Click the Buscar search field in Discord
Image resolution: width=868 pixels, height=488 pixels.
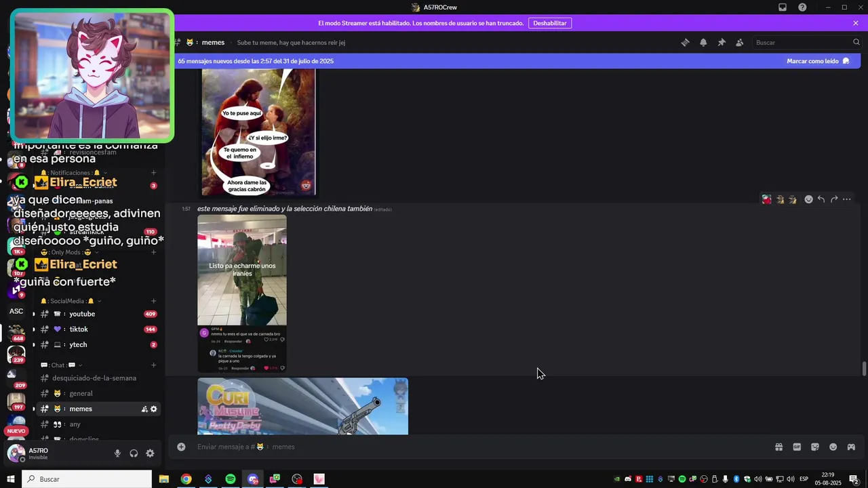click(807, 42)
